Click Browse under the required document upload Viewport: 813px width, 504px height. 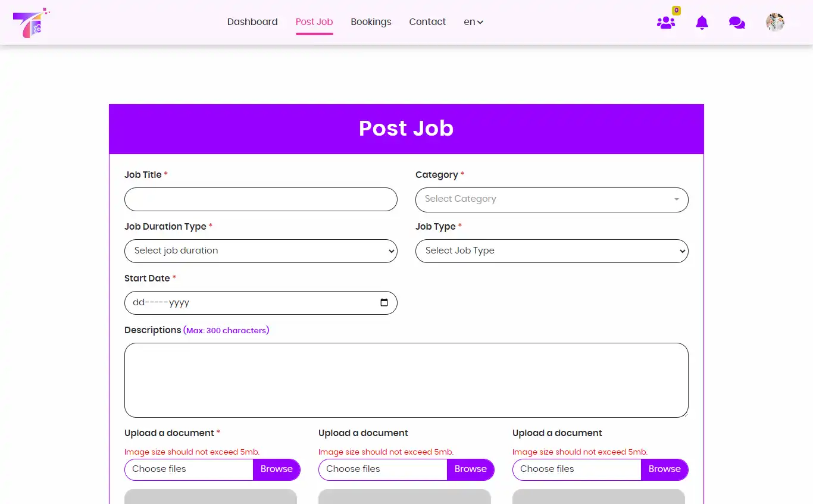pos(277,469)
